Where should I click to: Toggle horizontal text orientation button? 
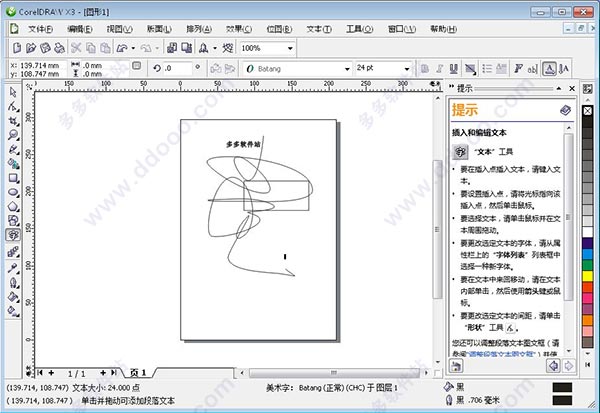point(549,69)
